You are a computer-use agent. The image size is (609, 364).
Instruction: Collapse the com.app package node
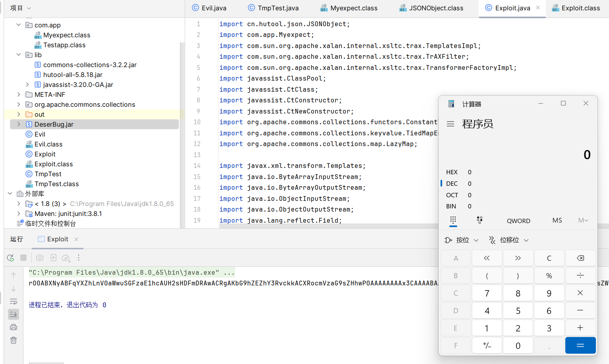click(19, 25)
